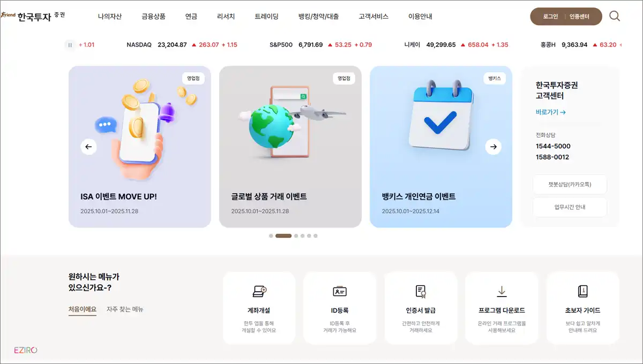
Task: Advance carousel with right arrow
Action: pyautogui.click(x=494, y=147)
